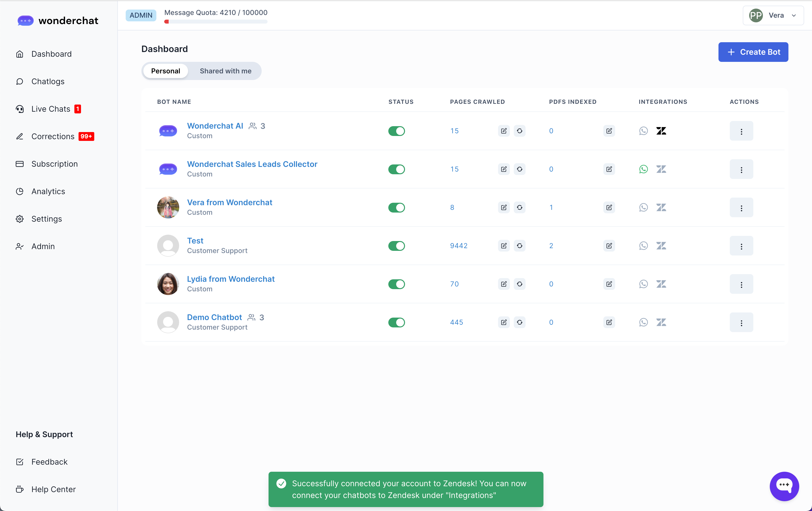Image resolution: width=812 pixels, height=511 pixels.
Task: Re-crawl pages for Vera from Wonderchat
Action: point(519,208)
